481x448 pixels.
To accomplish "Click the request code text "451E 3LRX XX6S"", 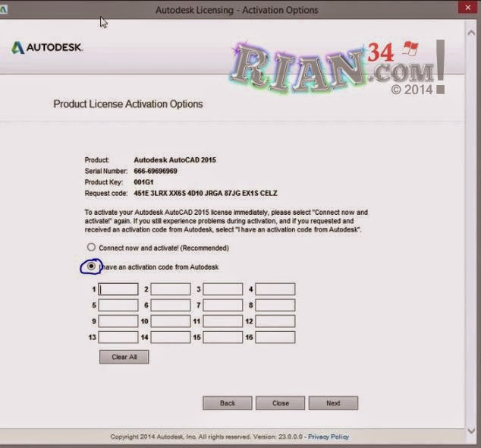I will 159,193.
